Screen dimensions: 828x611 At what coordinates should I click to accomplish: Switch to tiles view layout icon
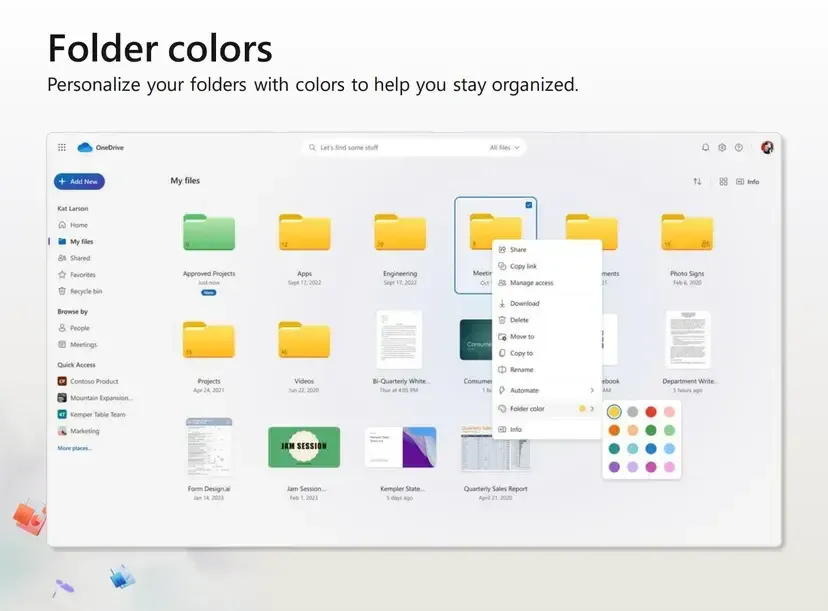click(723, 181)
